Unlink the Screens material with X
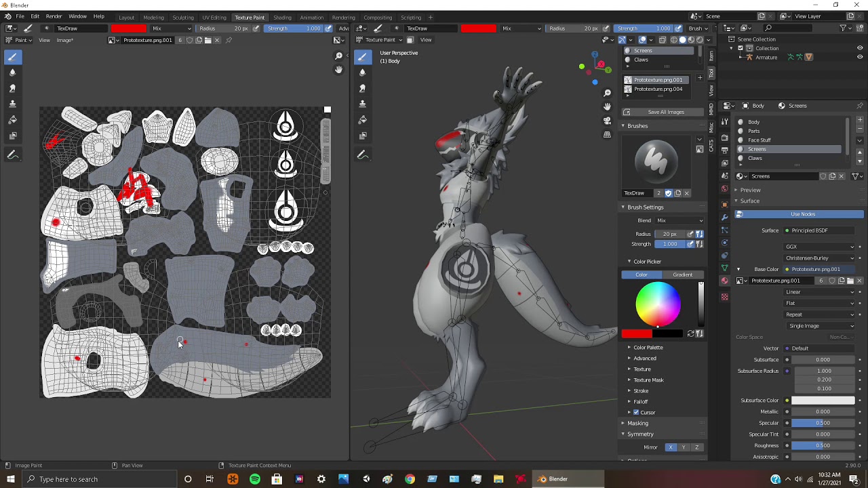The height and width of the screenshot is (488, 868). (842, 176)
